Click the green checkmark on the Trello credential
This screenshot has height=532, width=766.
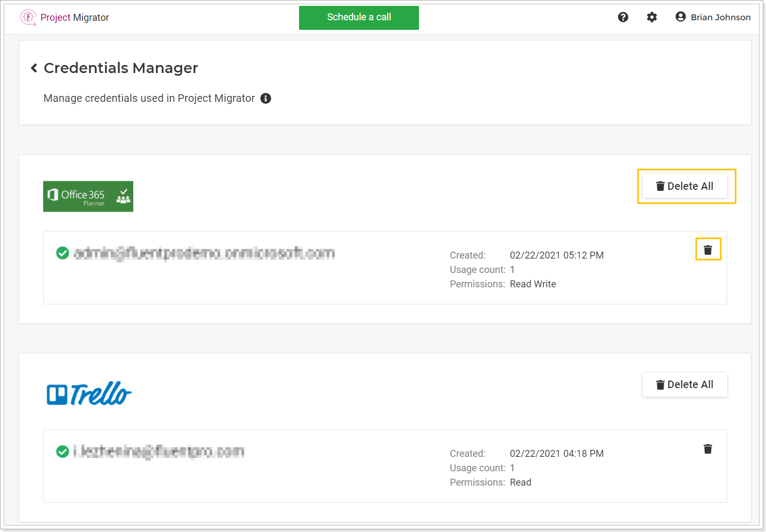(62, 452)
